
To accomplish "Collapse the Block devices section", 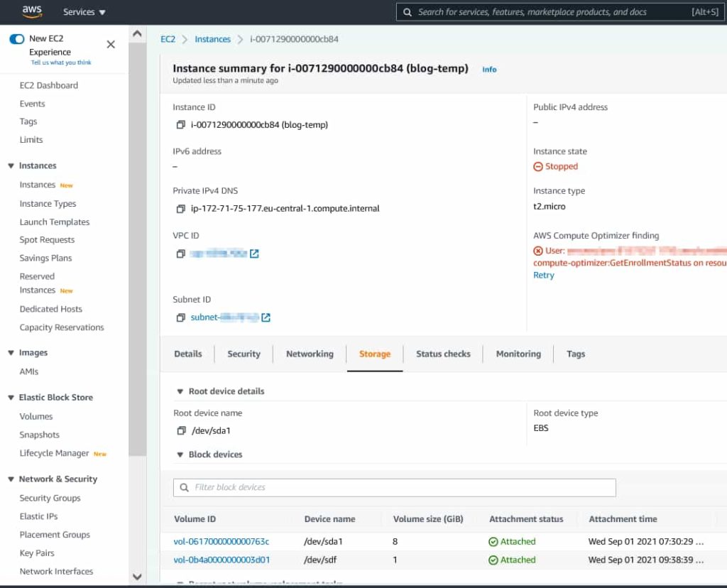I will tap(180, 454).
